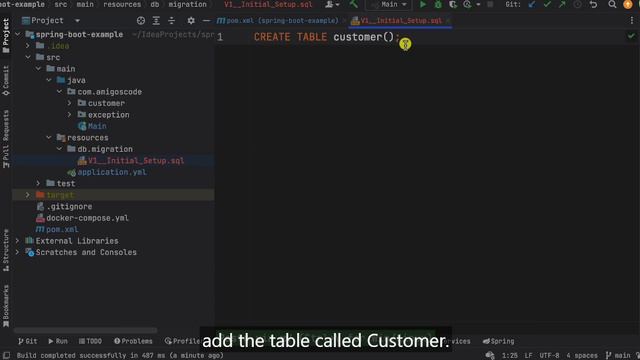This screenshot has width=640, height=360.
Task: Run Main with the green play icon
Action: click(423, 4)
